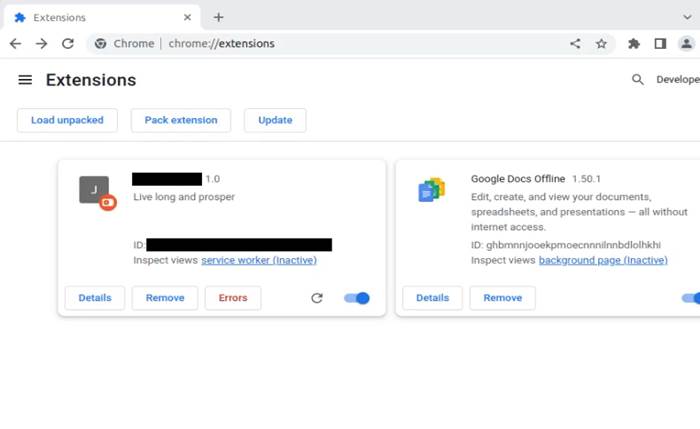Click the share icon in address bar
Image resolution: width=700 pixels, height=429 pixels.
(575, 44)
